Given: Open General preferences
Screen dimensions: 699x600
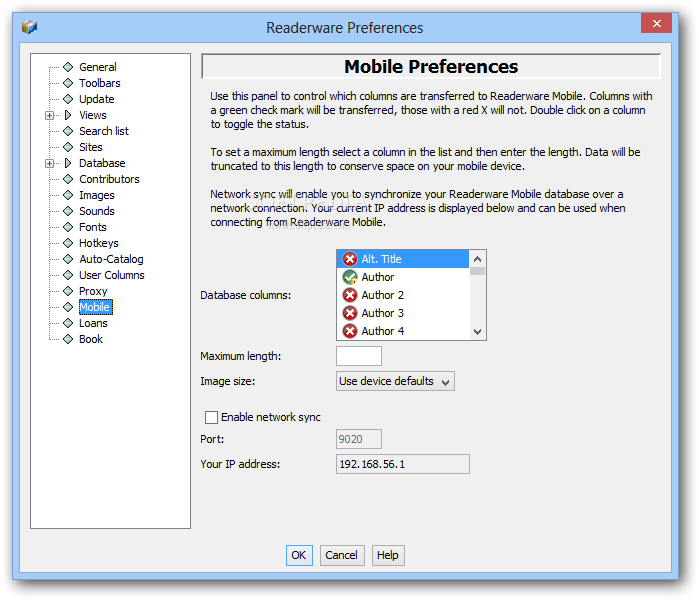Looking at the screenshot, I should pyautogui.click(x=98, y=67).
